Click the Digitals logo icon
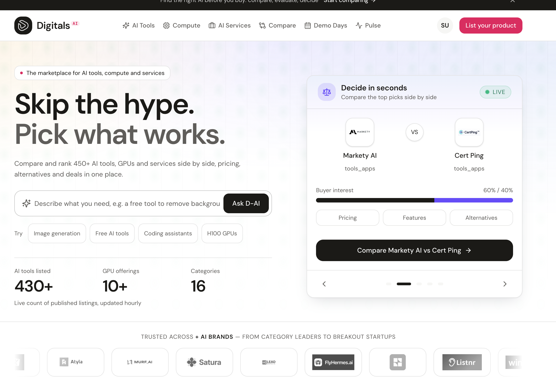The width and height of the screenshot is (556, 392). click(x=23, y=26)
